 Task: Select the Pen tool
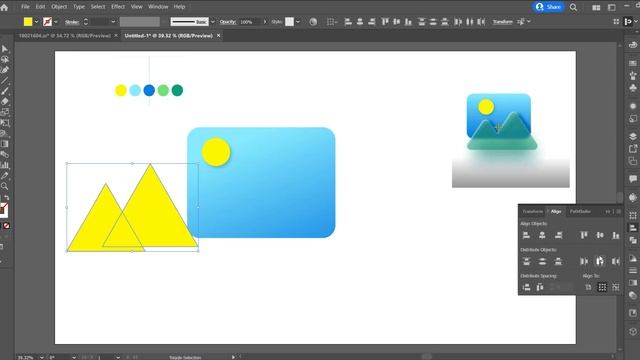(5, 70)
